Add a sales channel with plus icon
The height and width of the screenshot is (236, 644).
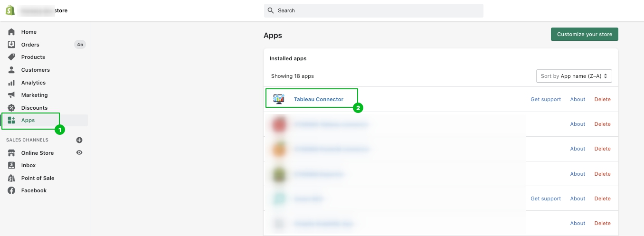[79, 140]
